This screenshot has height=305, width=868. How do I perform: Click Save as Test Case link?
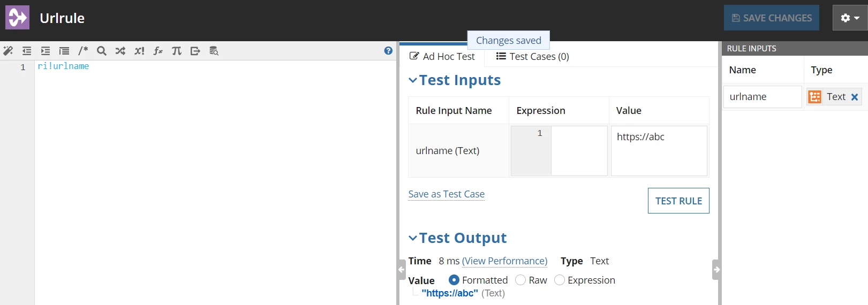tap(447, 194)
